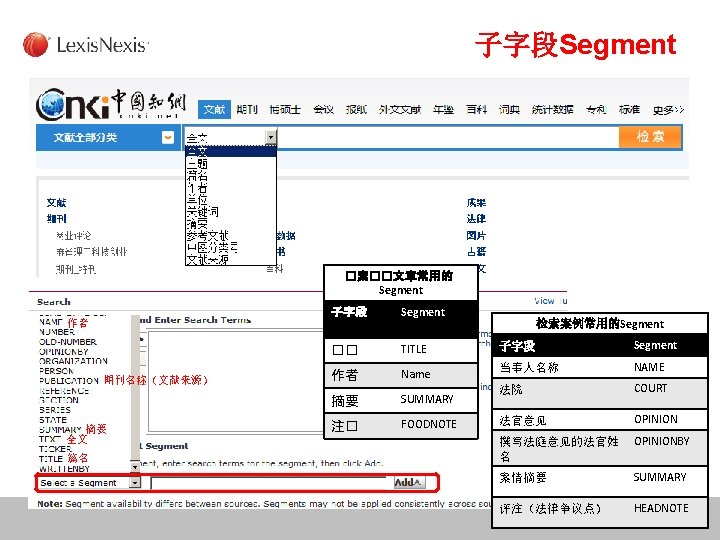Open the 词典 tab
The height and width of the screenshot is (540, 720).
(x=509, y=109)
